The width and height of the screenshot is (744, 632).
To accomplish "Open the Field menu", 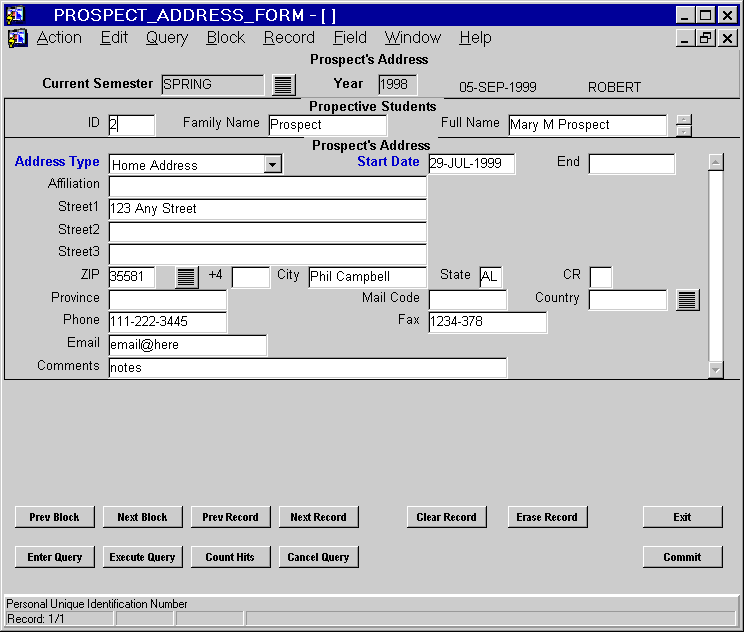I will pos(350,37).
